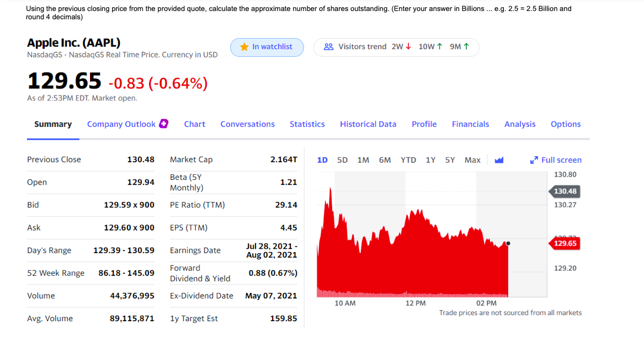Viewport: 644px width, 347px height.
Task: Click the purple plus badge on Company Outlook
Action: (163, 123)
